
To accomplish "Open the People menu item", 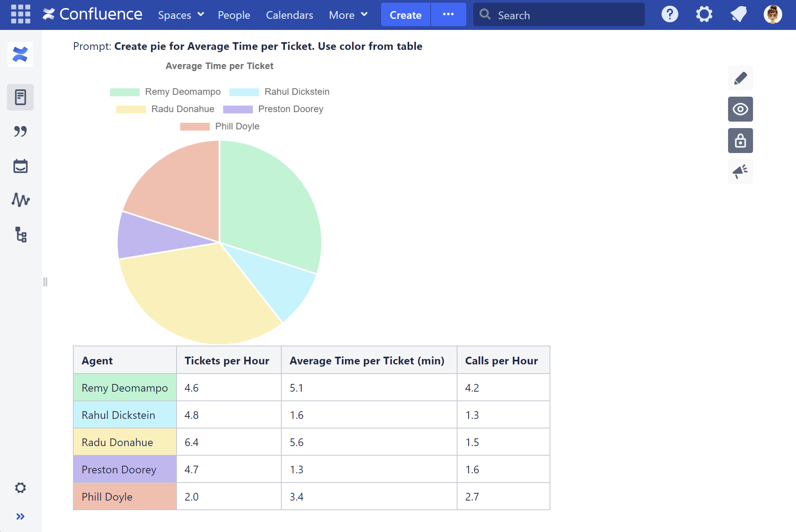I will click(x=234, y=15).
